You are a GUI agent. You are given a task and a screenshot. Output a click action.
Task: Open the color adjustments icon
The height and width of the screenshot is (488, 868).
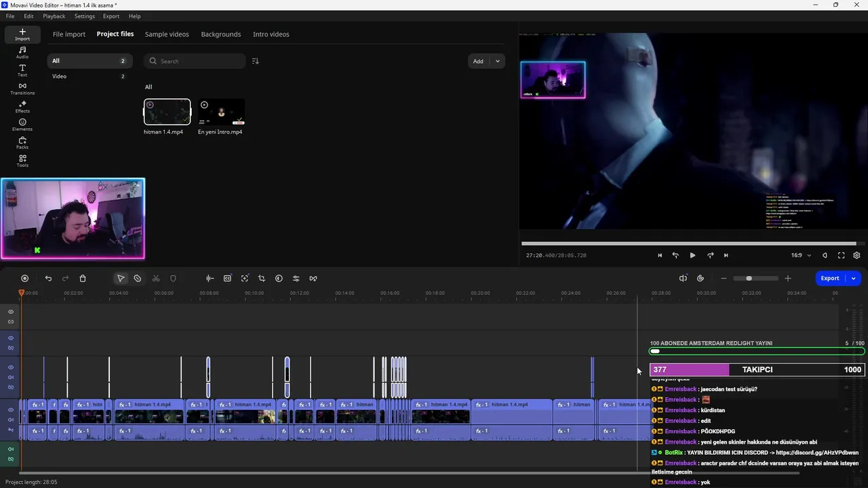point(279,279)
